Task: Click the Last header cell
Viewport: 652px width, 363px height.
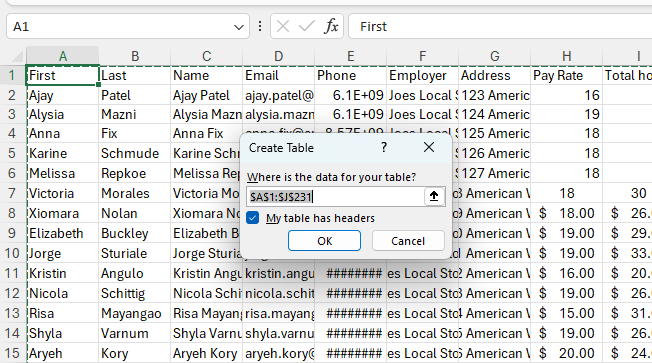Action: pyautogui.click(x=135, y=75)
